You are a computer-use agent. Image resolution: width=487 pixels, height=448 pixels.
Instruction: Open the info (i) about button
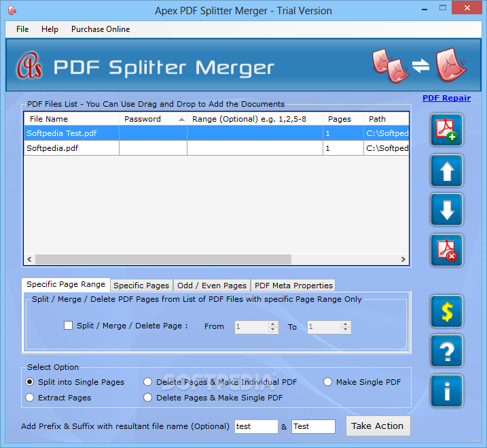tap(447, 391)
